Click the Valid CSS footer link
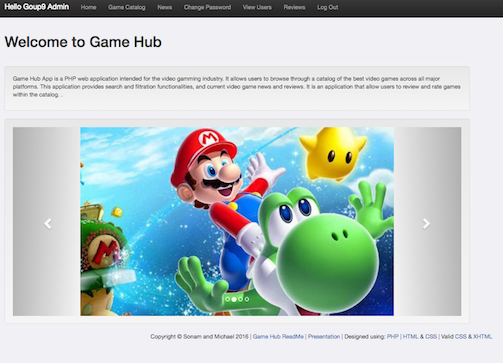 coord(461,337)
